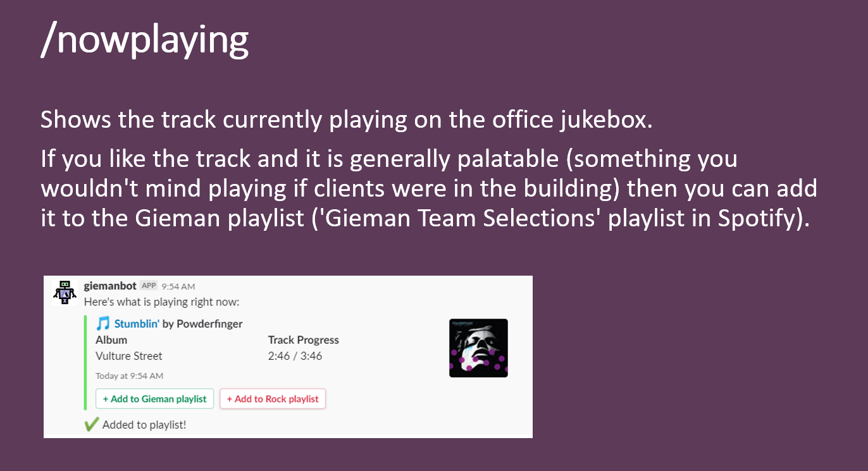The width and height of the screenshot is (868, 471).
Task: Click the /nowplaying slide title
Action: pyautogui.click(x=144, y=39)
